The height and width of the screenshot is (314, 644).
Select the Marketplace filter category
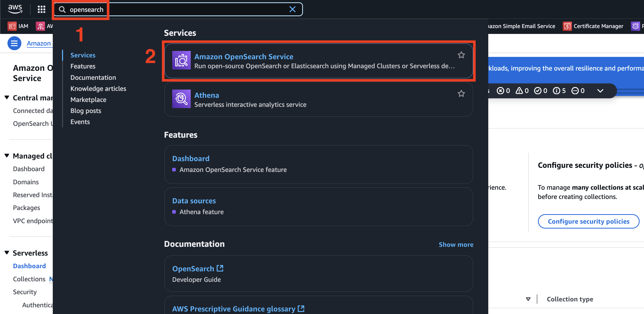(x=88, y=100)
